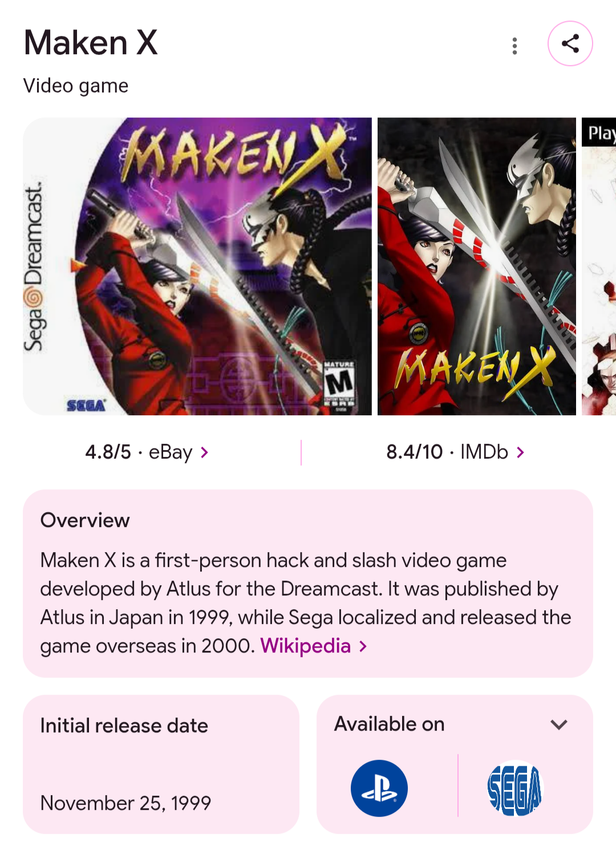This screenshot has height=847, width=616.
Task: Click the Maken X title heading
Action: [x=91, y=43]
